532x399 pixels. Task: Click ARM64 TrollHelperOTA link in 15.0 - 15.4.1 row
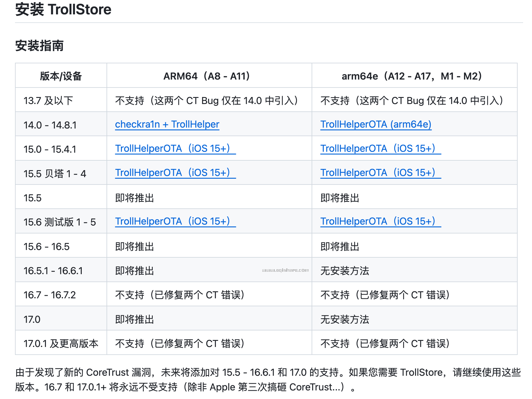pyautogui.click(x=175, y=148)
